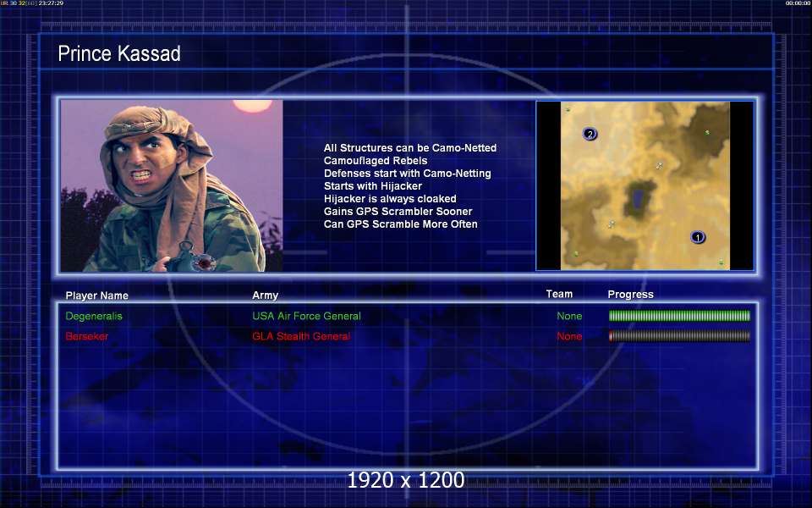Click player start marker 2 on minimap
Viewport: 812px width, 508px height.
click(x=590, y=135)
